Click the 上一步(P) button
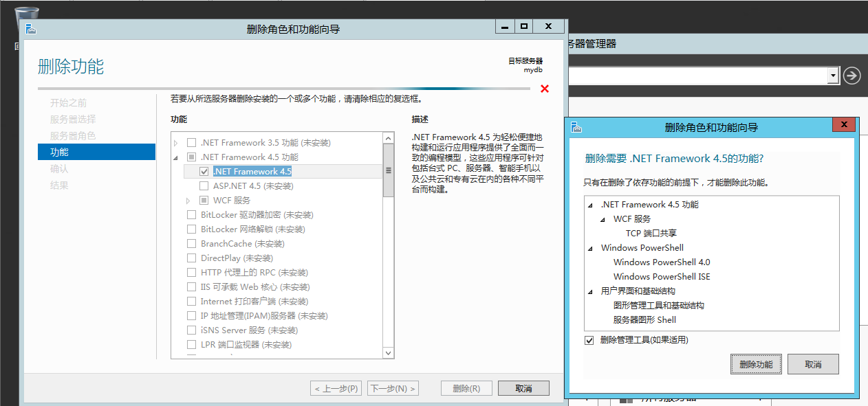 pos(336,388)
